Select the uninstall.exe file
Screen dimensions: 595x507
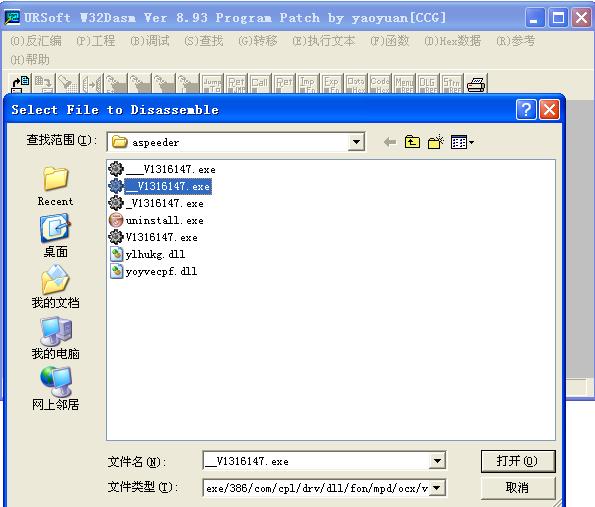click(x=156, y=220)
